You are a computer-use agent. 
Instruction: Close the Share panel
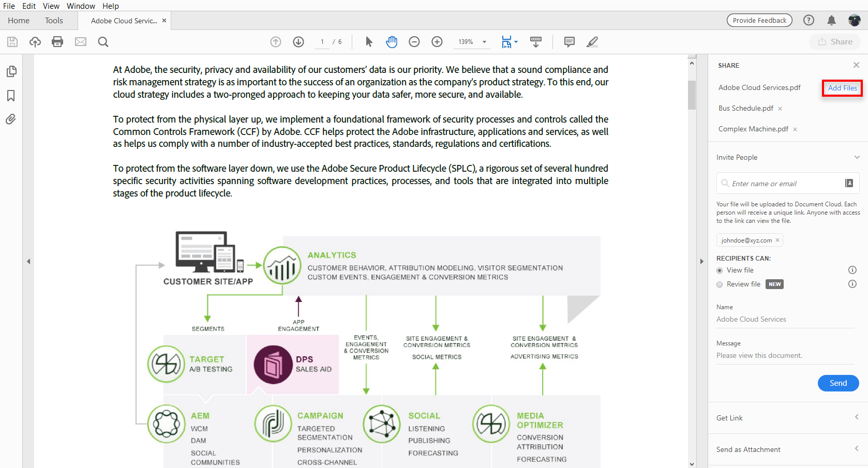(856, 65)
